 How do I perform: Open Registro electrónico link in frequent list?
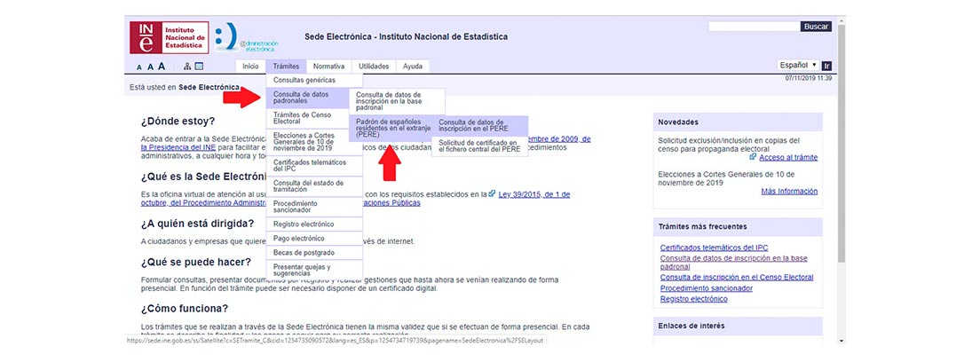tap(694, 299)
